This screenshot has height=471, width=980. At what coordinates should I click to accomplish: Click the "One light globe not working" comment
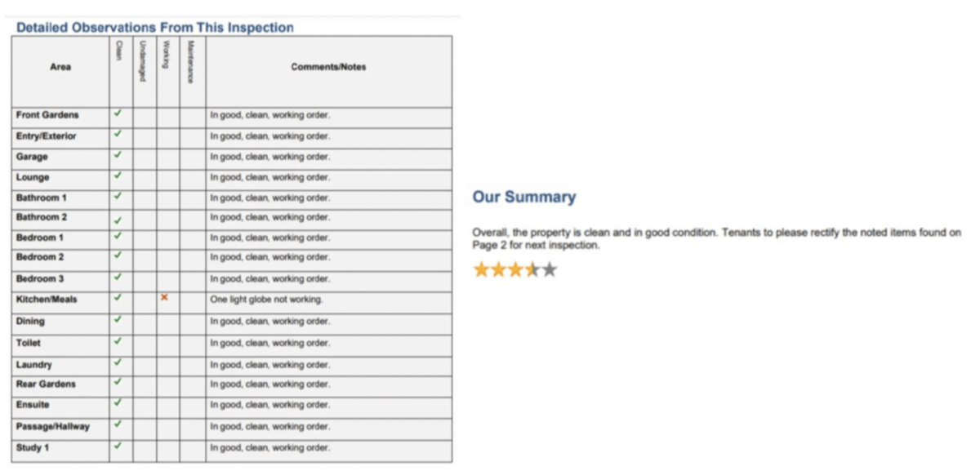tap(266, 300)
